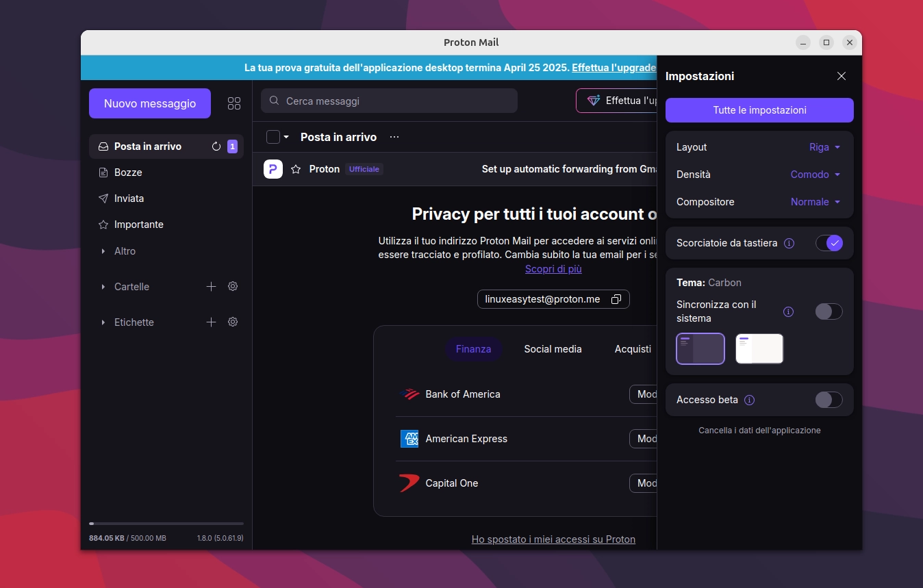Show info for Scorciatoie da tastiera
923x588 pixels.
pos(789,243)
